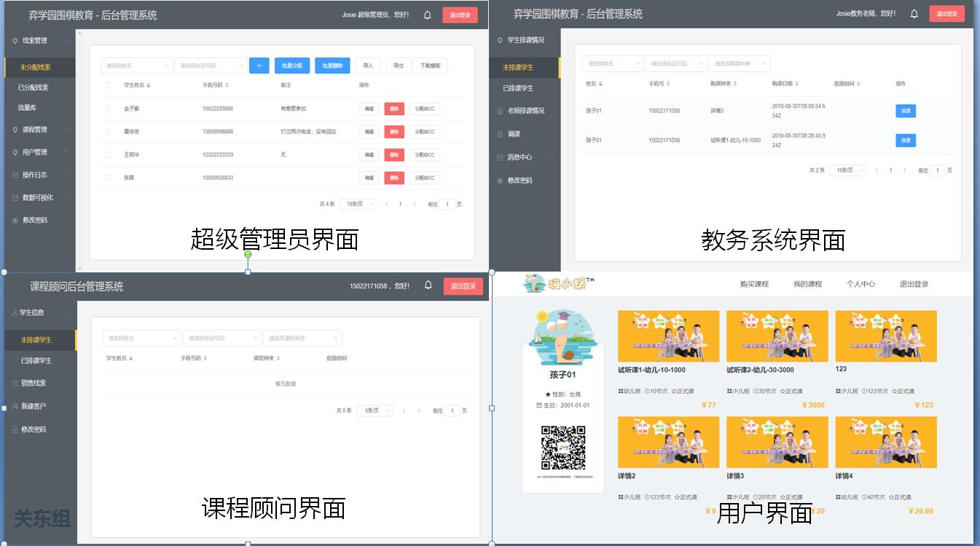Screen dimensions: 980x546
Task: Click the page jump input in 课程顾问 pagination
Action: pos(452,411)
